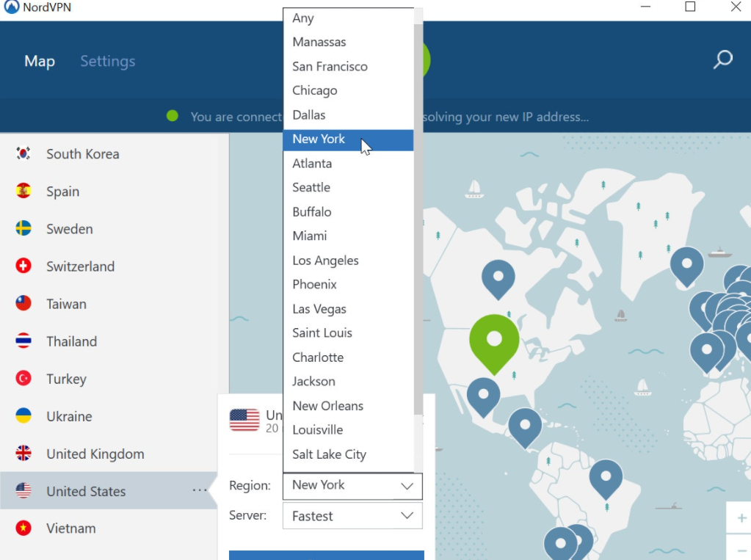Select United Kingdom in country list
This screenshot has width=751, height=560.
[108, 454]
